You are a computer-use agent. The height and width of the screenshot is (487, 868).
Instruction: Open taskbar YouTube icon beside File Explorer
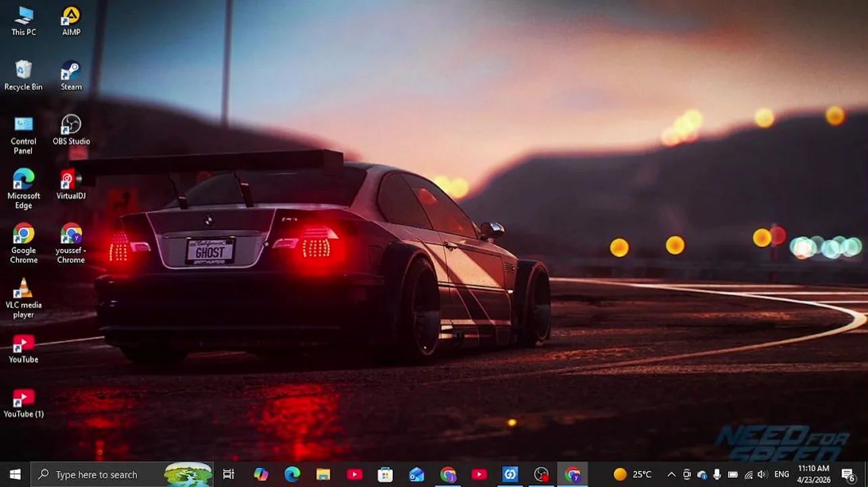click(354, 474)
